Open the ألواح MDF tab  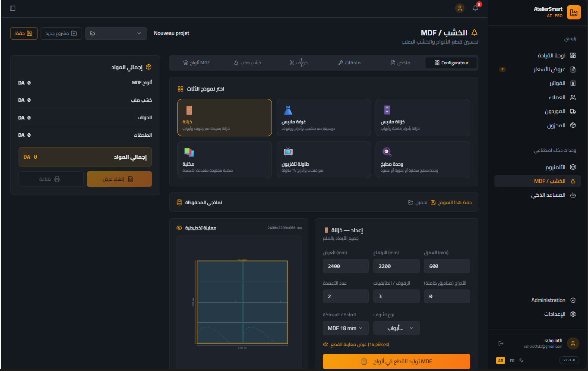coord(196,63)
